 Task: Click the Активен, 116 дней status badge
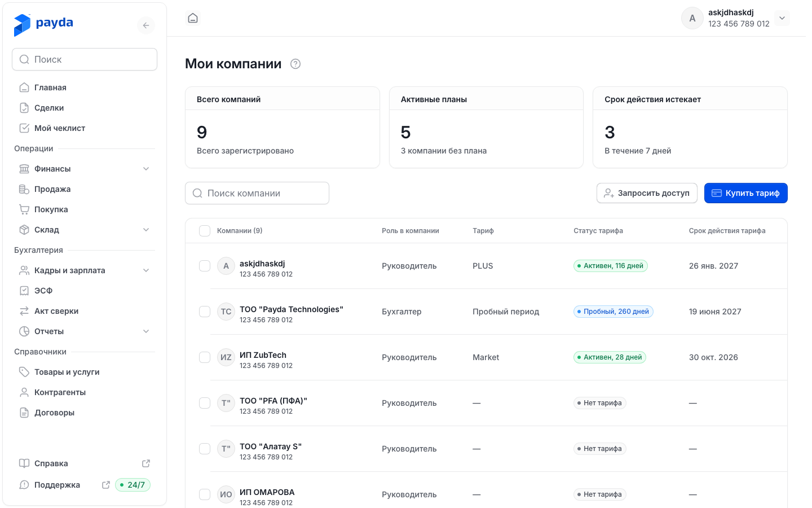coord(611,266)
